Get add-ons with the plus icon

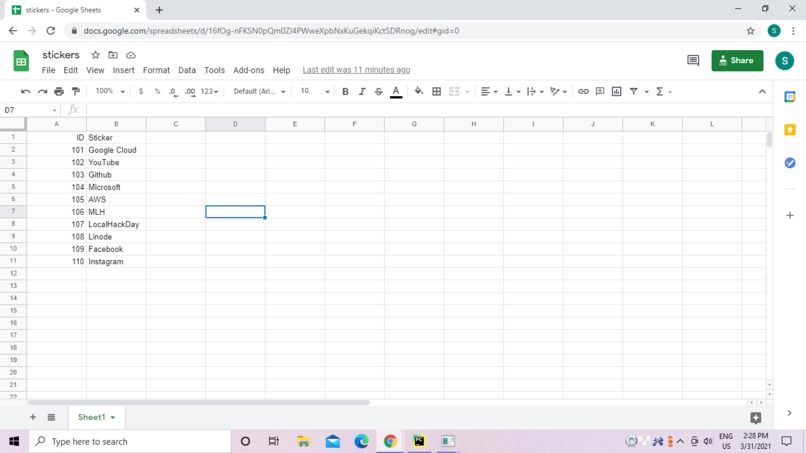point(790,215)
